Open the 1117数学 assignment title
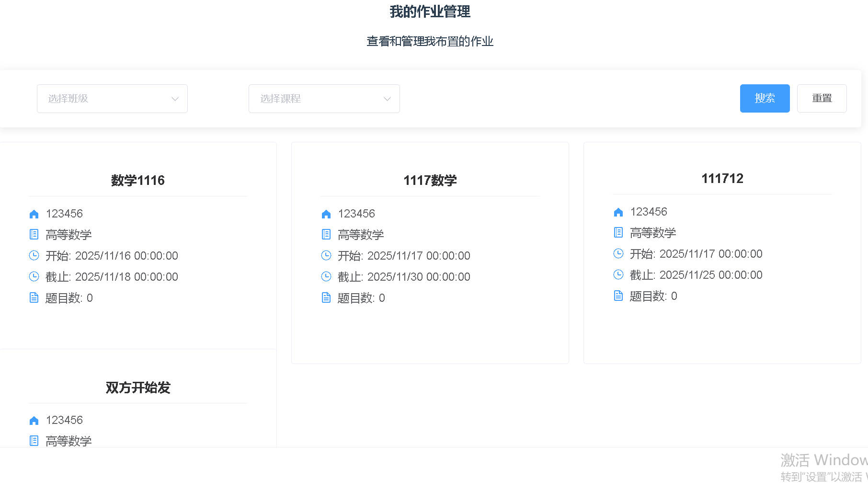 pyautogui.click(x=430, y=180)
